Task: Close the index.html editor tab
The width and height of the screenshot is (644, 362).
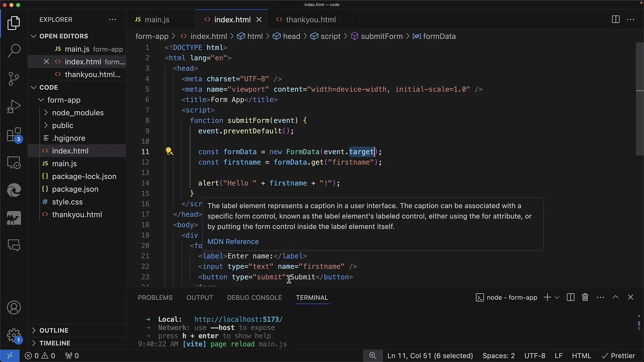Action: (x=259, y=20)
